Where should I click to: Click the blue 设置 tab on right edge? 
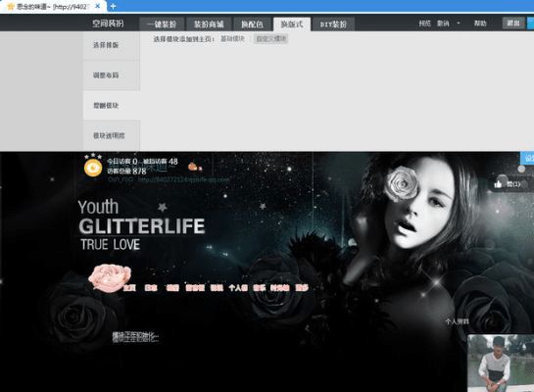click(x=527, y=159)
